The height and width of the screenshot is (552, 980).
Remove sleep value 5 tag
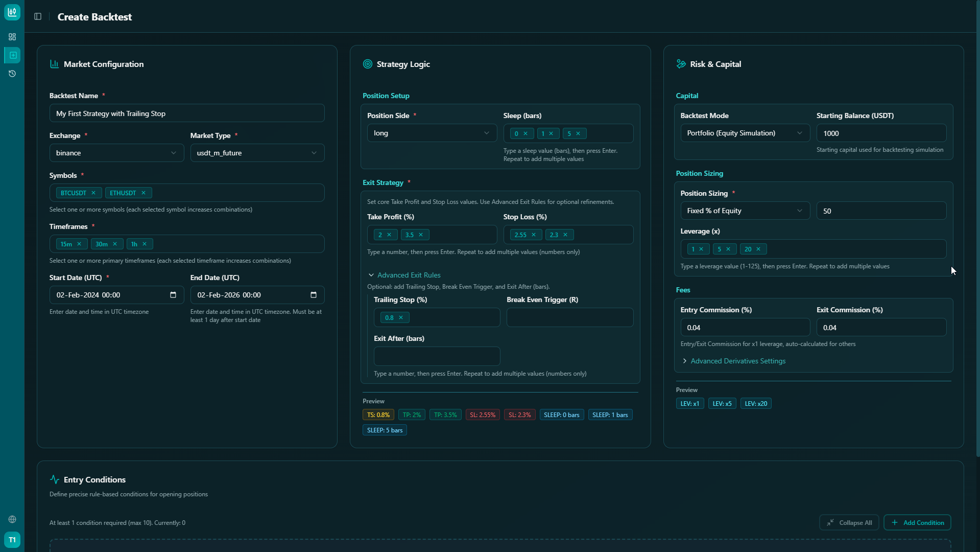point(578,134)
